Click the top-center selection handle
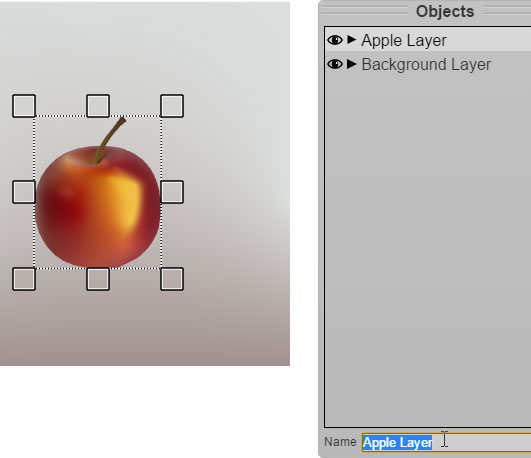The height and width of the screenshot is (458, 531). (98, 106)
